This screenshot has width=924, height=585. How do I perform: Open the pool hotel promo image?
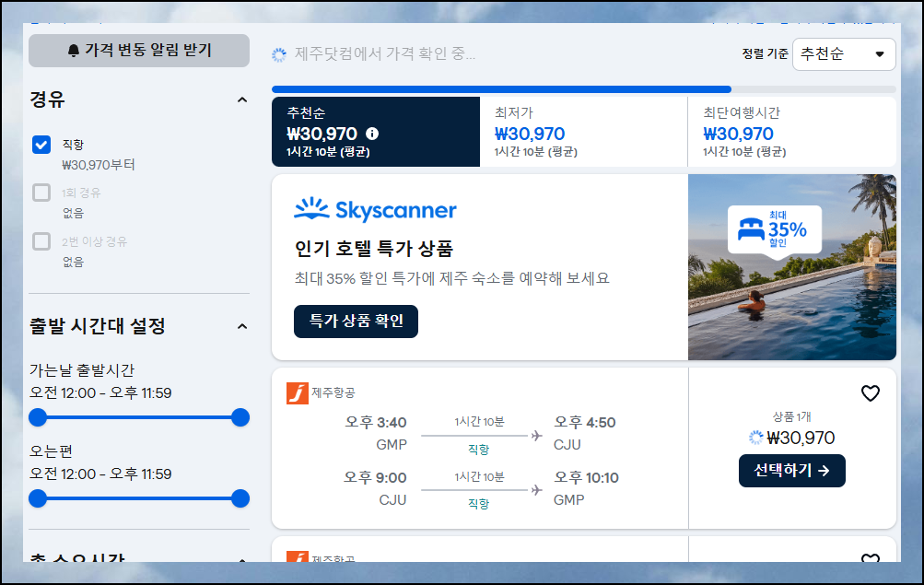[792, 267]
